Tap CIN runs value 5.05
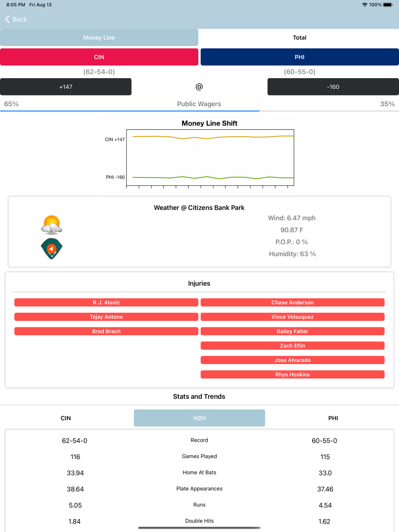 pyautogui.click(x=75, y=505)
